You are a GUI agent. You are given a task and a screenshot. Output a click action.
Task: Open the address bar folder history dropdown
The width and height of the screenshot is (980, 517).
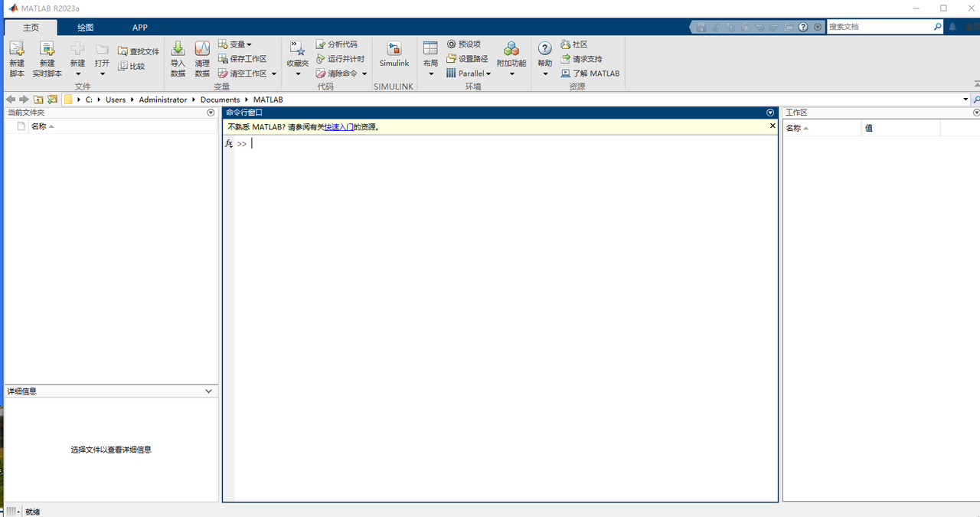pyautogui.click(x=965, y=100)
